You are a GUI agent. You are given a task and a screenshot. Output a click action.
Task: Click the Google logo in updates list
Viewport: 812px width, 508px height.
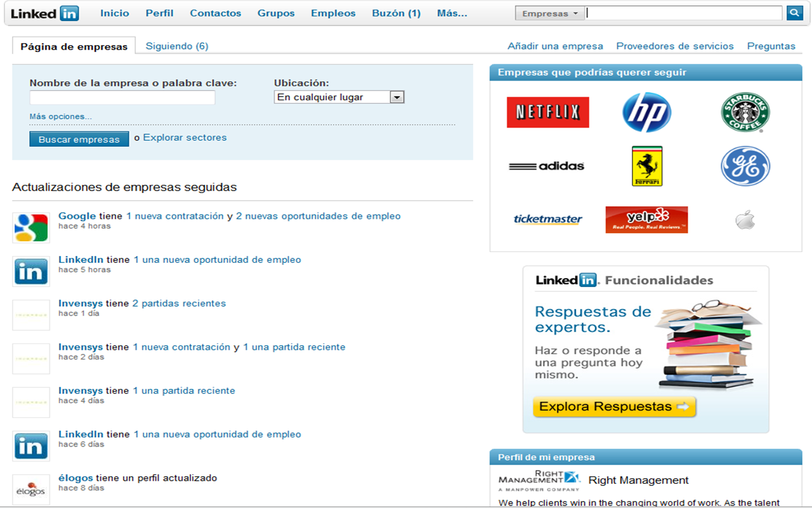click(x=31, y=228)
